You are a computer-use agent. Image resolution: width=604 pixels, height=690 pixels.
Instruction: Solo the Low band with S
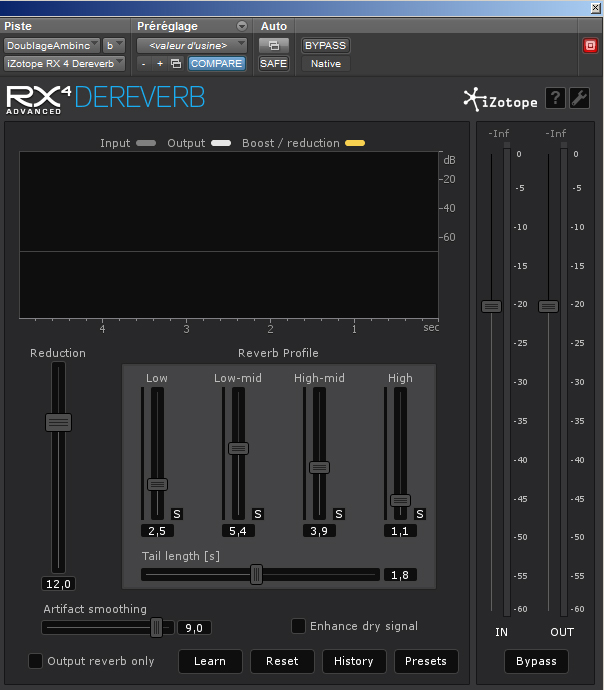click(x=177, y=514)
